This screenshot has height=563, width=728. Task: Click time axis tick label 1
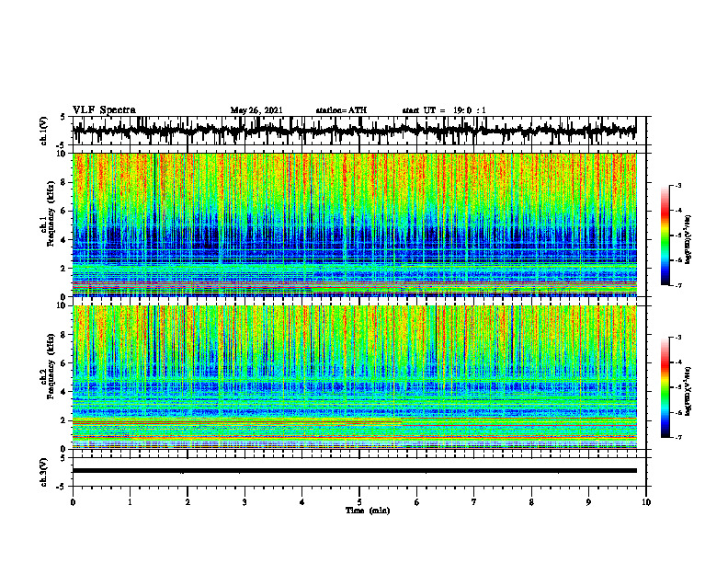pos(130,502)
